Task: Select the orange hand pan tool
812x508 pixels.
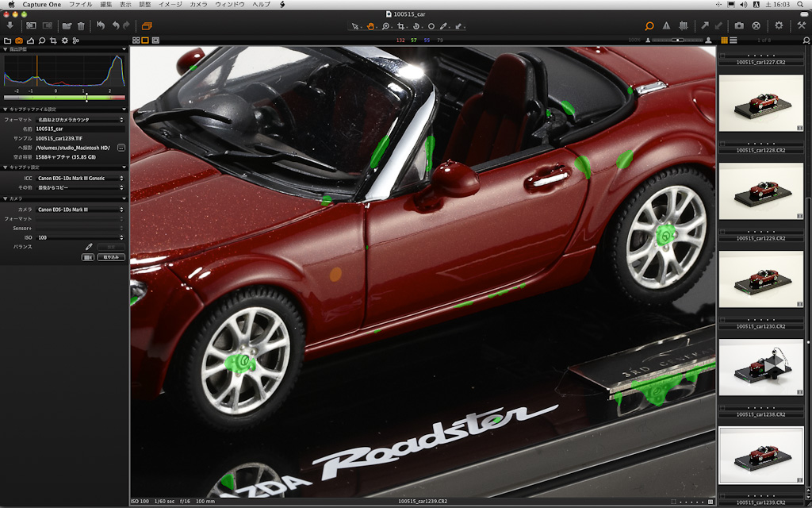Action: pos(370,25)
